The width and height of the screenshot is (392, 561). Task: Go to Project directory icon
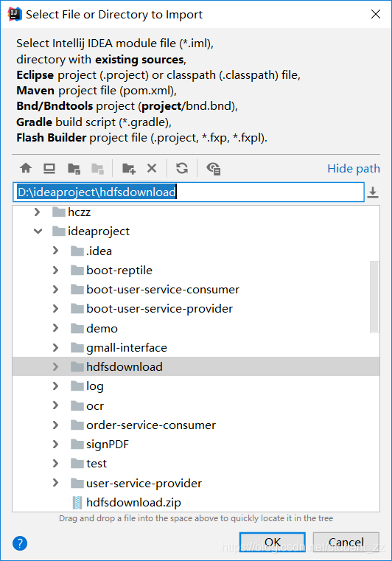coord(74,168)
